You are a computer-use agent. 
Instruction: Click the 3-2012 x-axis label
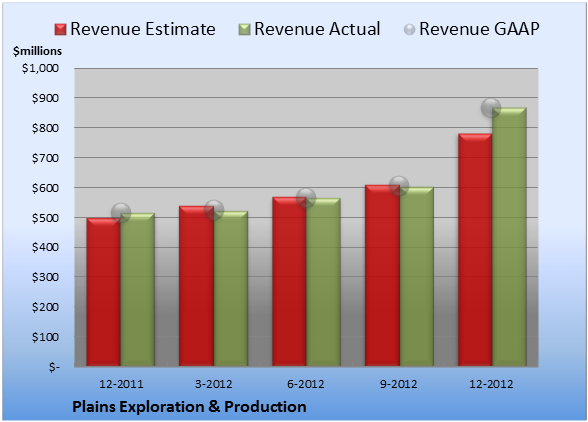(214, 384)
